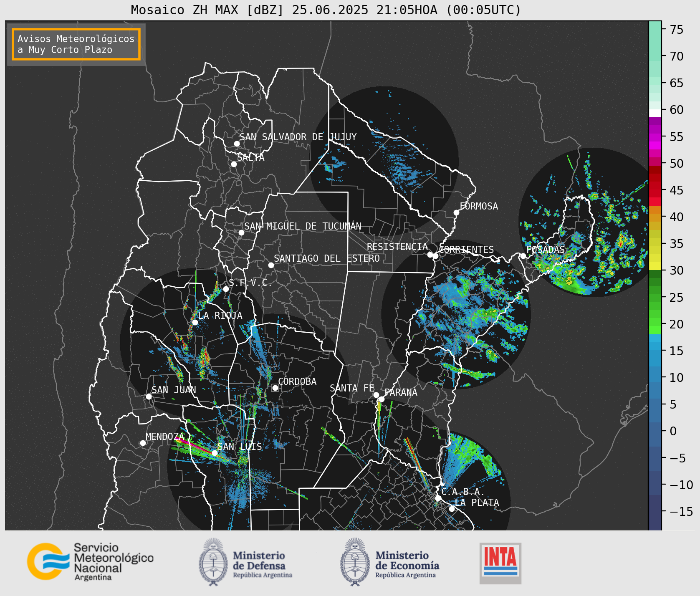The image size is (700, 596).
Task: Select the Posadas city marker
Action: pyautogui.click(x=523, y=256)
